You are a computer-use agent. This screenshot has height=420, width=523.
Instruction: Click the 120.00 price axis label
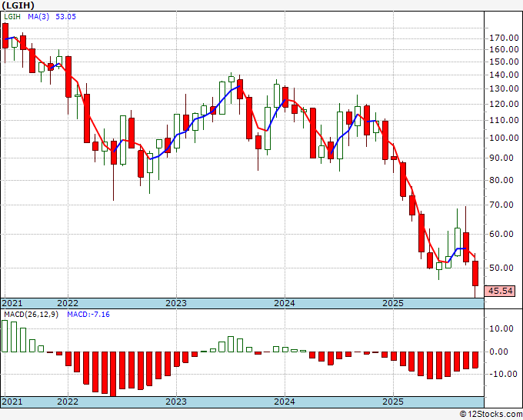tap(504, 104)
